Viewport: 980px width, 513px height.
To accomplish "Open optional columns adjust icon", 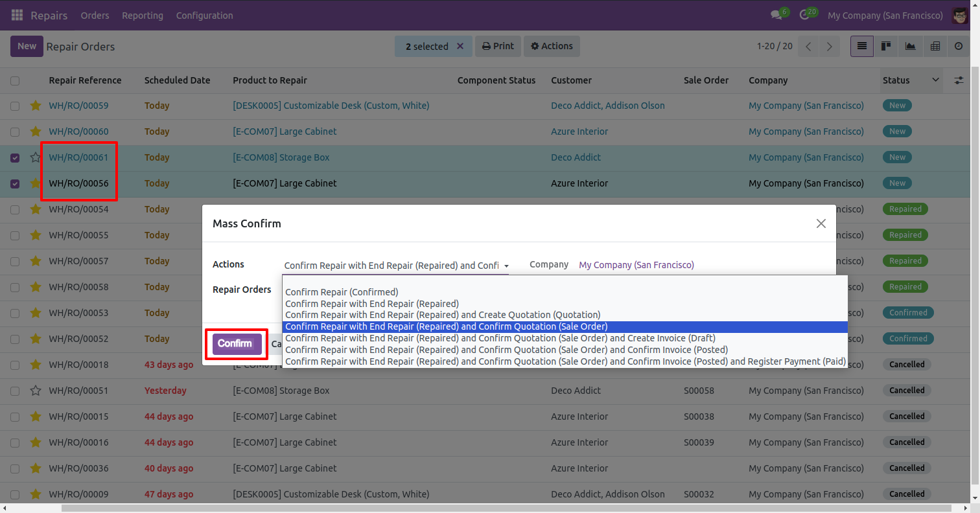I will pyautogui.click(x=959, y=80).
